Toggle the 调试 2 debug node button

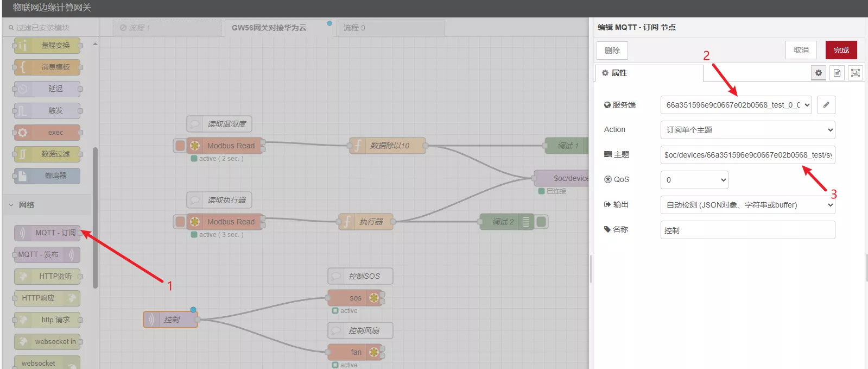(x=541, y=222)
